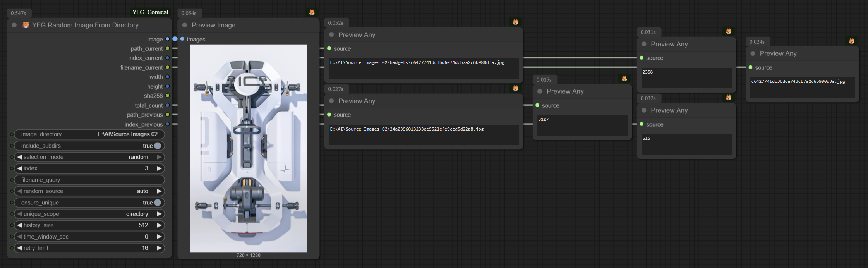This screenshot has height=268, width=868.
Task: Click the YFG_Comical badge
Action: click(x=150, y=12)
